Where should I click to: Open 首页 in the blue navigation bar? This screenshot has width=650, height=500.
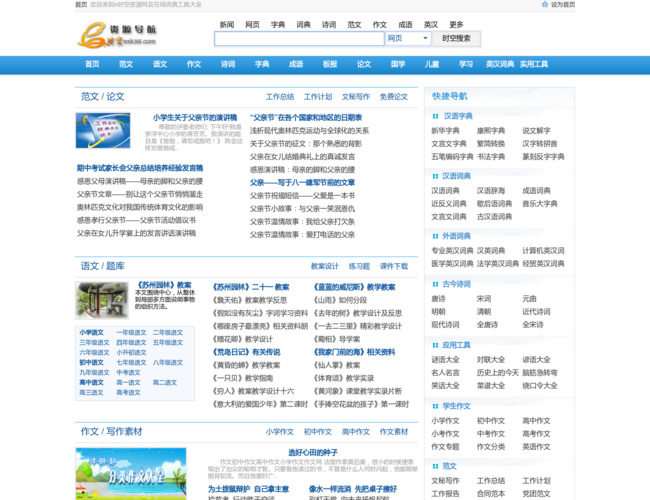click(x=92, y=64)
